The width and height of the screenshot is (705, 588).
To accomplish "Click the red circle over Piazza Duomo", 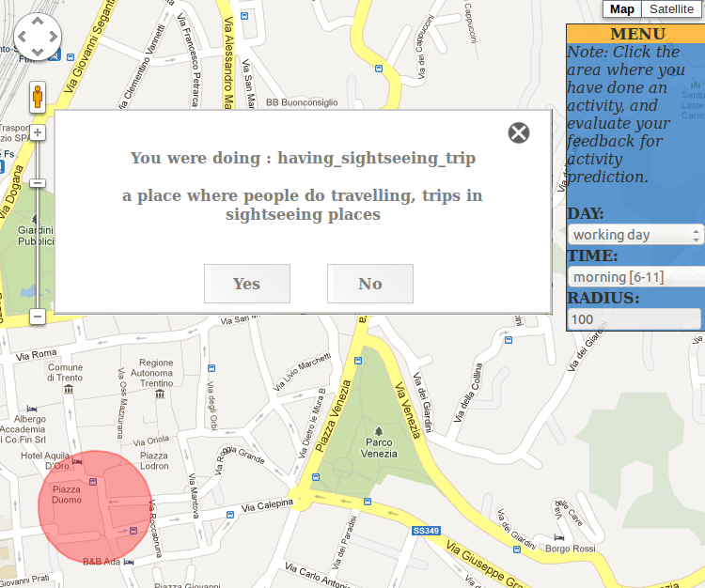I will [95, 506].
